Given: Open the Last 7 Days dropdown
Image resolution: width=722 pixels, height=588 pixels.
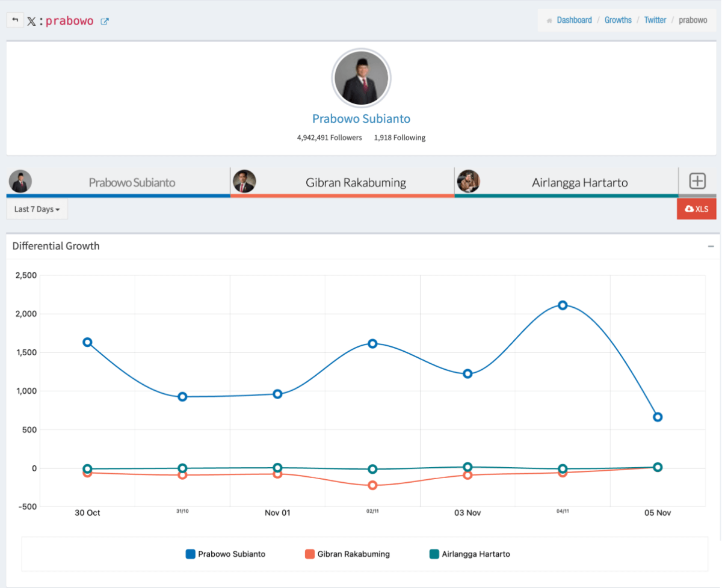Looking at the screenshot, I should click(37, 209).
